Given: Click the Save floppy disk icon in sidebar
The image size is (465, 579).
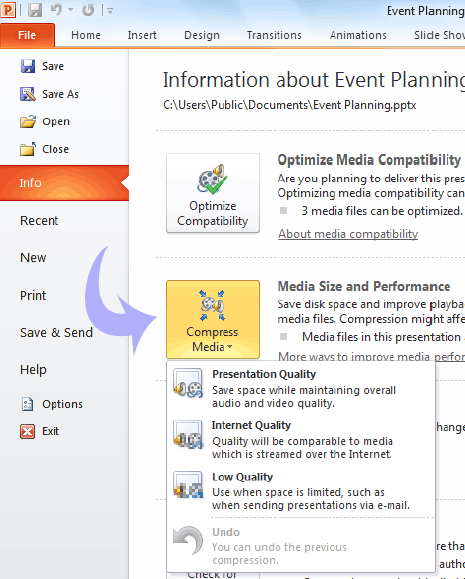Looking at the screenshot, I should [x=28, y=66].
